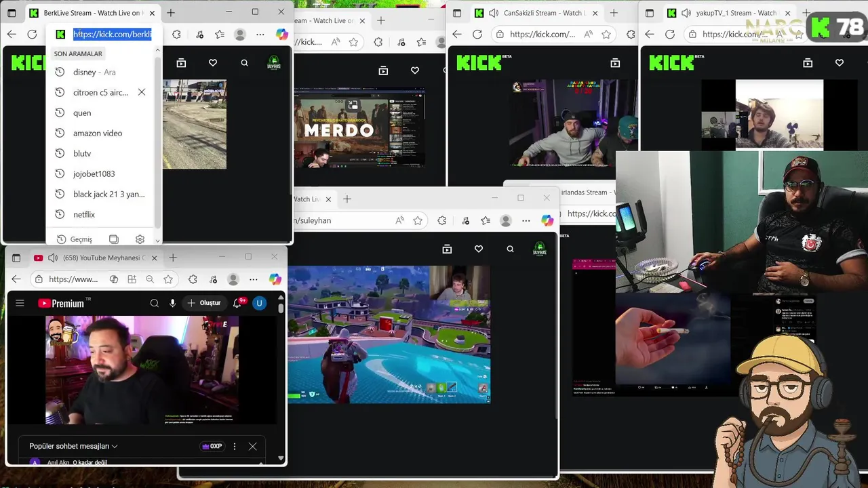Go back in the yakupTV_1 window
Image resolution: width=868 pixels, height=488 pixels.
tap(650, 34)
